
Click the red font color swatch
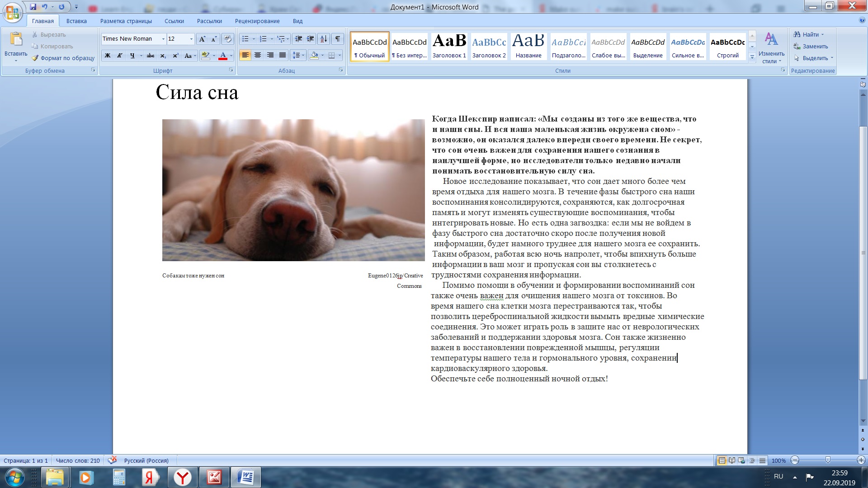223,56
